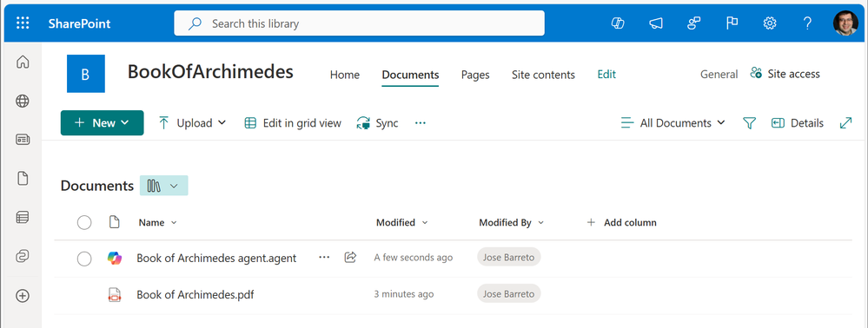This screenshot has width=868, height=328.
Task: Click the expand content full-screen icon
Action: (845, 123)
